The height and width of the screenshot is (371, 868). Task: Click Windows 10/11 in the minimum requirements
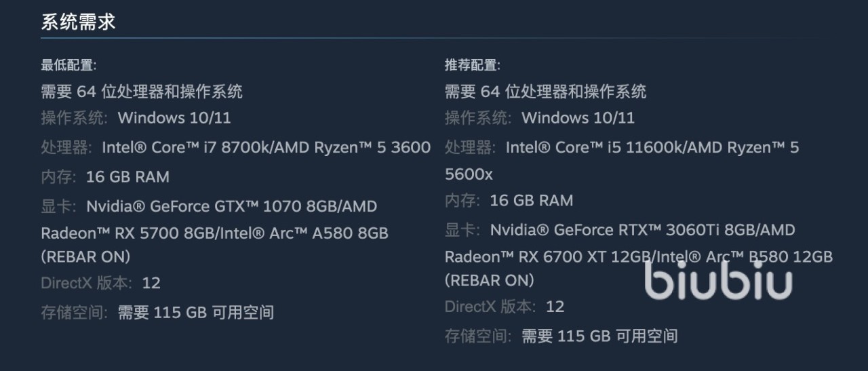pos(174,118)
